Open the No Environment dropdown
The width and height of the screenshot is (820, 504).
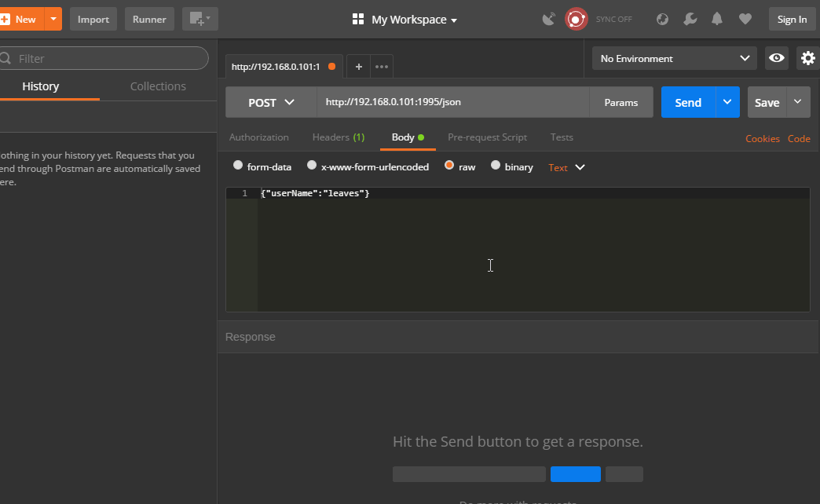(674, 58)
